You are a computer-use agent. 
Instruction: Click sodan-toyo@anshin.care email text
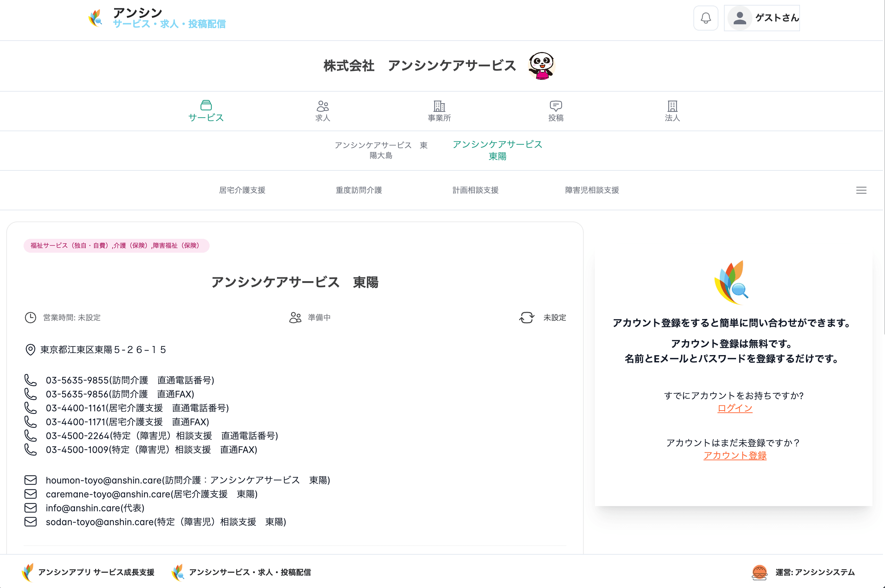[x=166, y=522]
